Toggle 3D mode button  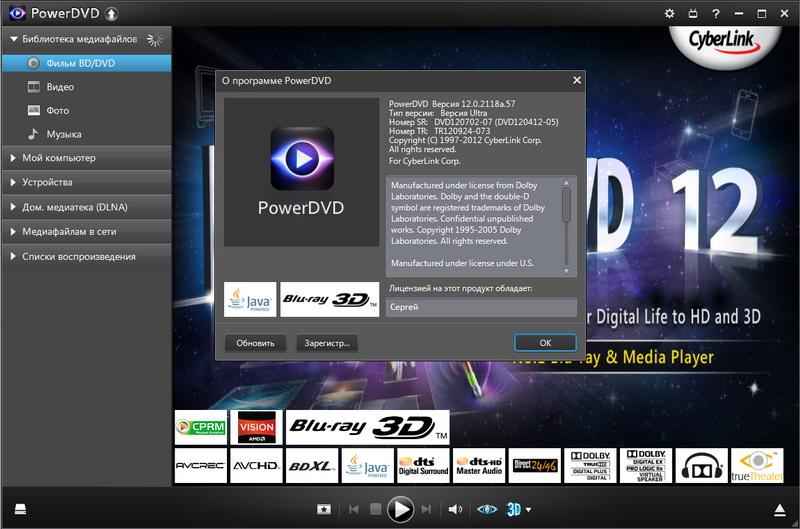pyautogui.click(x=514, y=509)
